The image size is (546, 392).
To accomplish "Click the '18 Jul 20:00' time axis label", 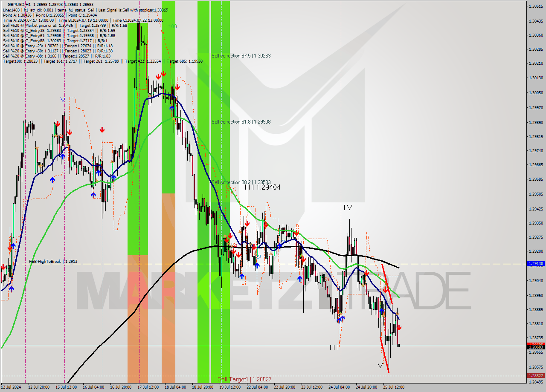I will point(203,387).
